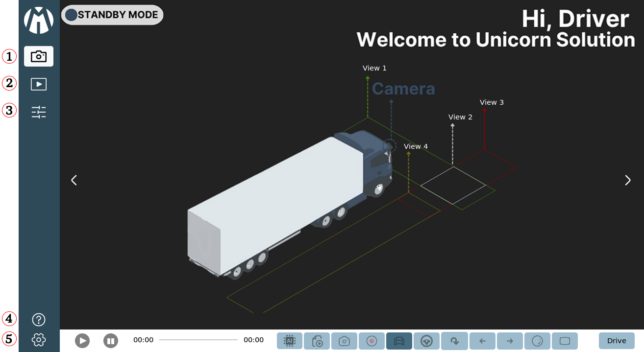Open the adjustment sliders panel in the sidebar
This screenshot has height=352, width=644.
tap(39, 112)
